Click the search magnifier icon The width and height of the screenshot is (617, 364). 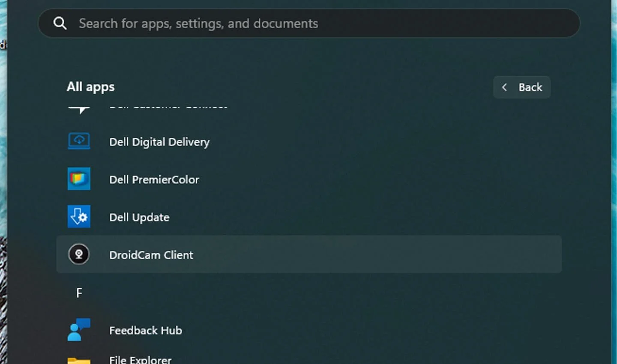(x=60, y=23)
